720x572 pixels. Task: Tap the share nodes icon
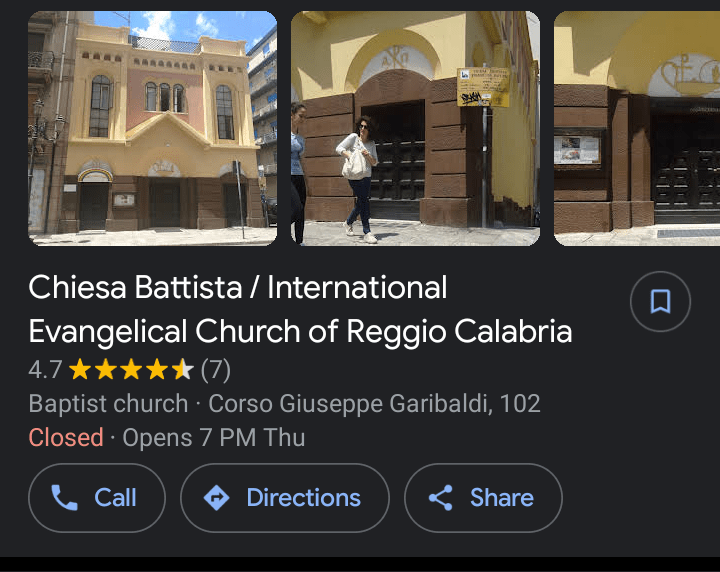tap(441, 498)
